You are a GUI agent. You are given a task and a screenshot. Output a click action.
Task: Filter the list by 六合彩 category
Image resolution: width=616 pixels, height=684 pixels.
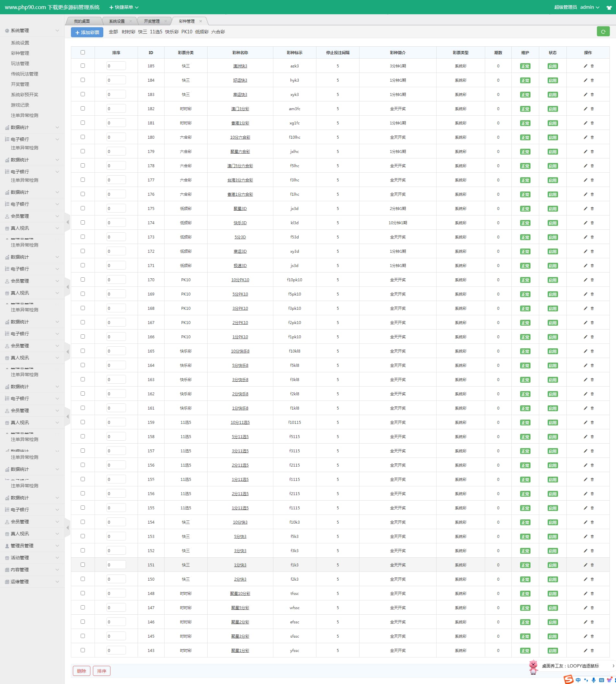coord(218,32)
